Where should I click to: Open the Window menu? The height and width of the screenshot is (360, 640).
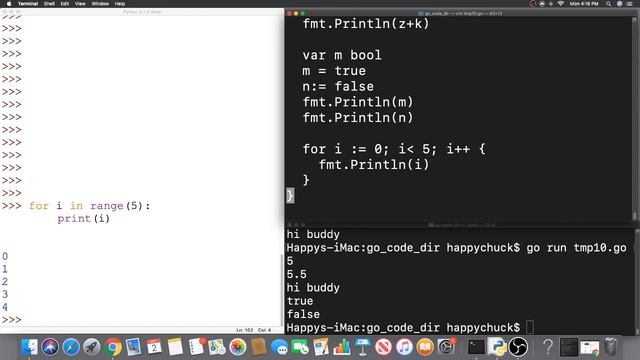(x=100, y=4)
